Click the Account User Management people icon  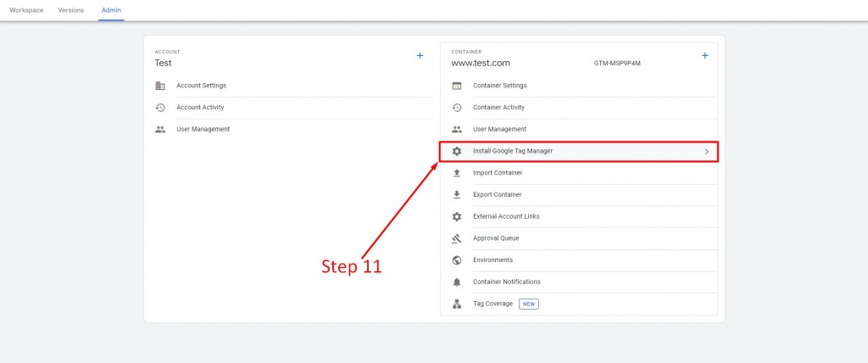(160, 129)
